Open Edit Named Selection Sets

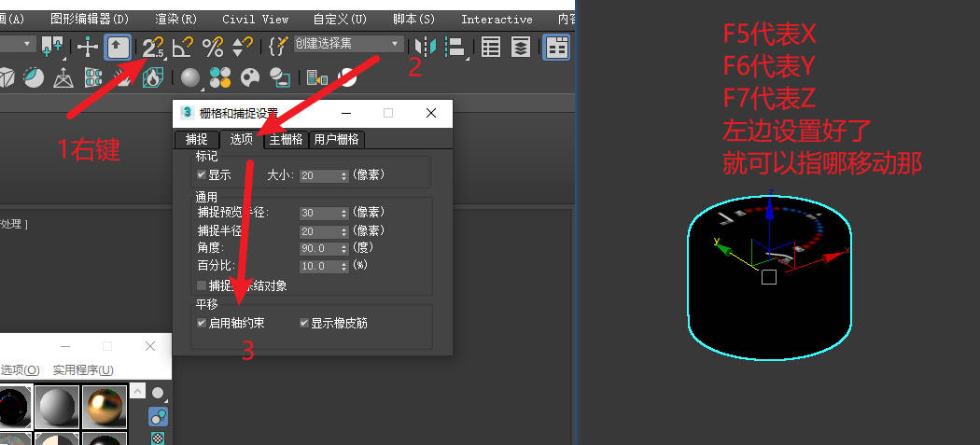(x=278, y=48)
